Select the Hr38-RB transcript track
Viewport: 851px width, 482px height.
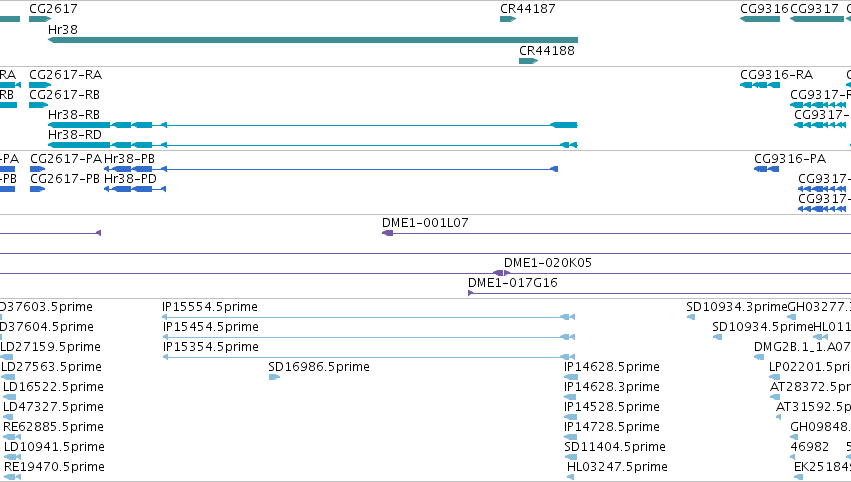coord(313,125)
